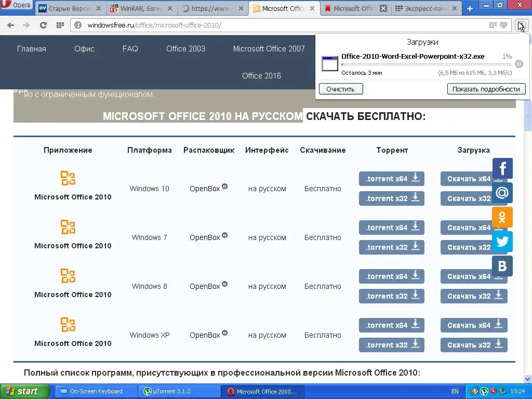Click Скачать x32 for Windows 8
Image resolution: width=532 pixels, height=399 pixels.
[x=474, y=296]
